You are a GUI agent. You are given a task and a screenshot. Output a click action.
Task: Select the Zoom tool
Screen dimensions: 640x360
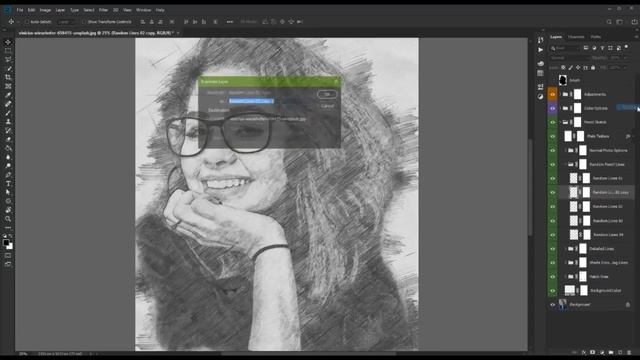(8, 219)
